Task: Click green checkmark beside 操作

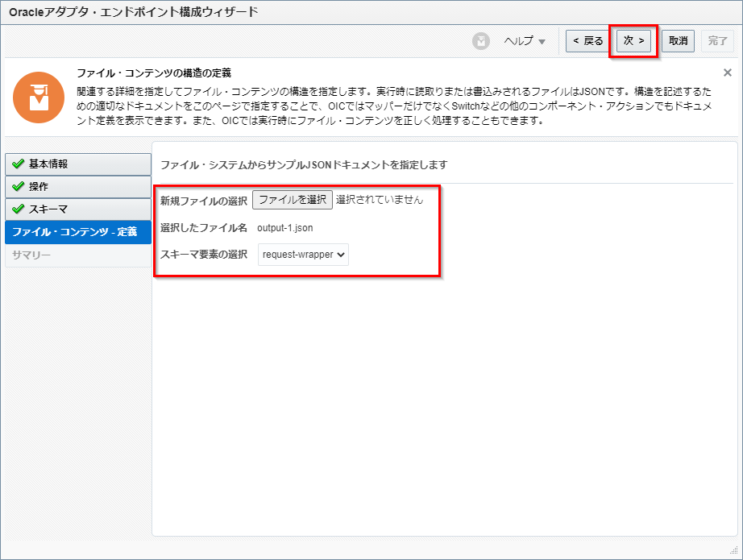Action: (18, 187)
